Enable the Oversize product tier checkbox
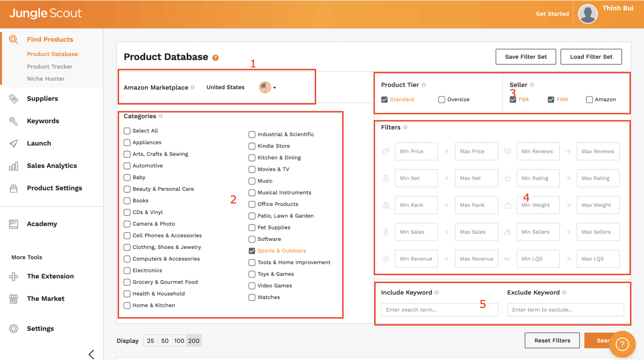The height and width of the screenshot is (360, 644). pos(442,100)
